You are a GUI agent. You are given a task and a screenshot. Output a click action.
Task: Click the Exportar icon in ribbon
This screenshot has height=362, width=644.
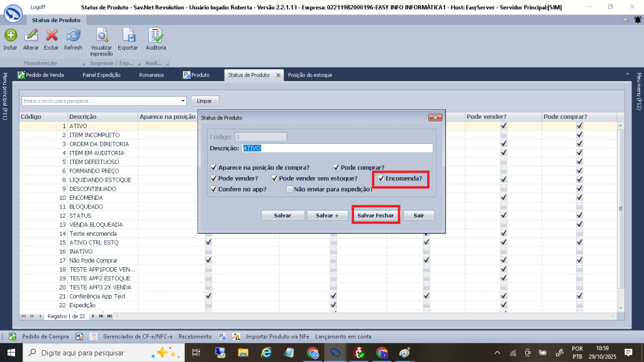click(128, 35)
